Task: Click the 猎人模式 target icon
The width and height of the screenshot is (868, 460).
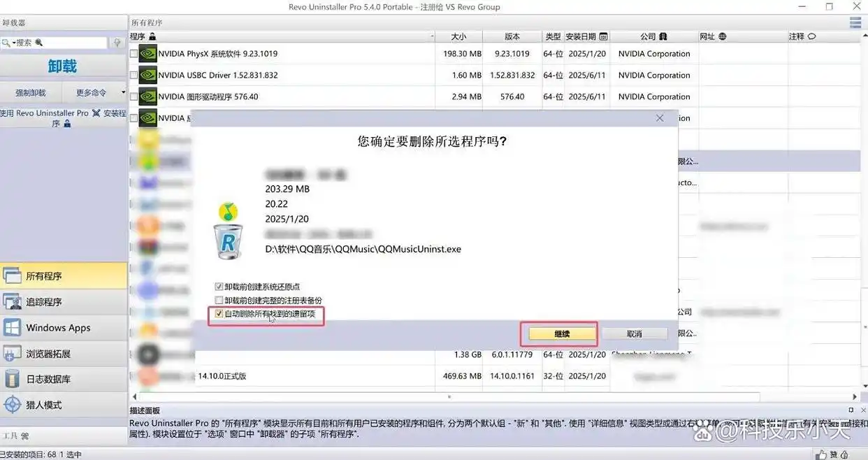Action: coord(12,405)
